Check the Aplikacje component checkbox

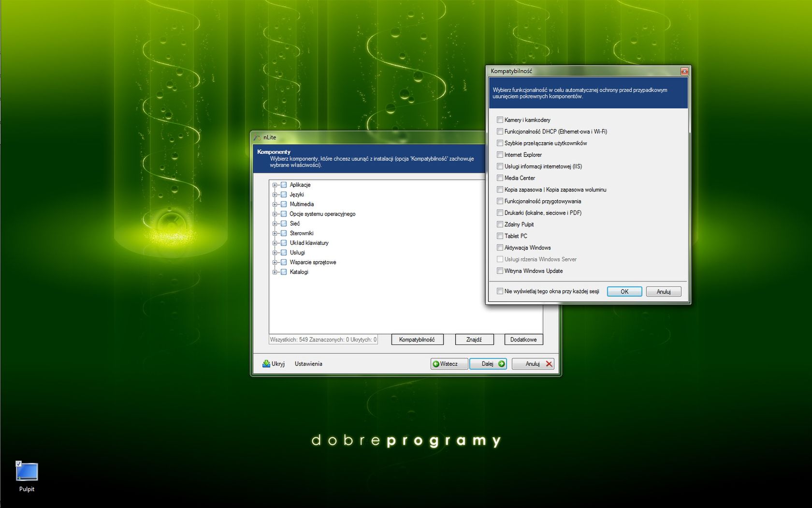click(284, 185)
